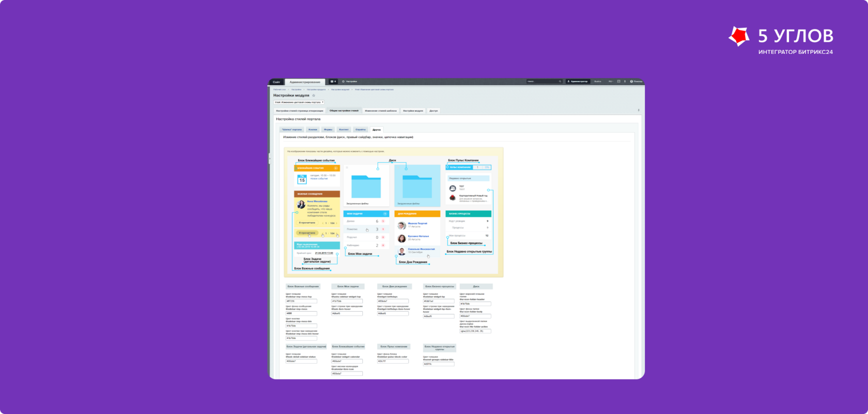Select the "Шапка" портала sub-tab
This screenshot has width=868, height=414.
[292, 130]
